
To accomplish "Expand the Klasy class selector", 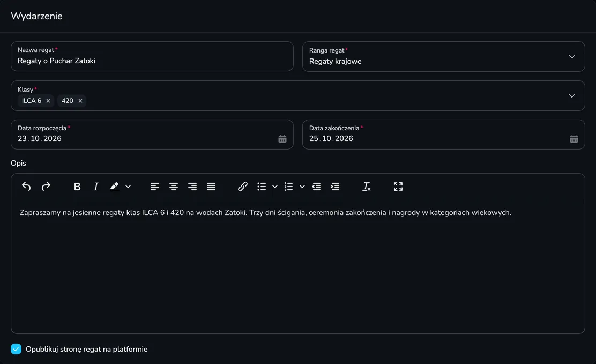I will (x=572, y=96).
